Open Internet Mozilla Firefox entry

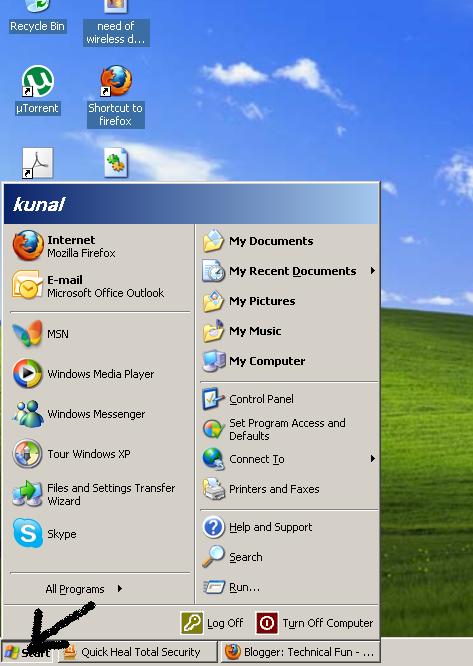click(x=99, y=246)
